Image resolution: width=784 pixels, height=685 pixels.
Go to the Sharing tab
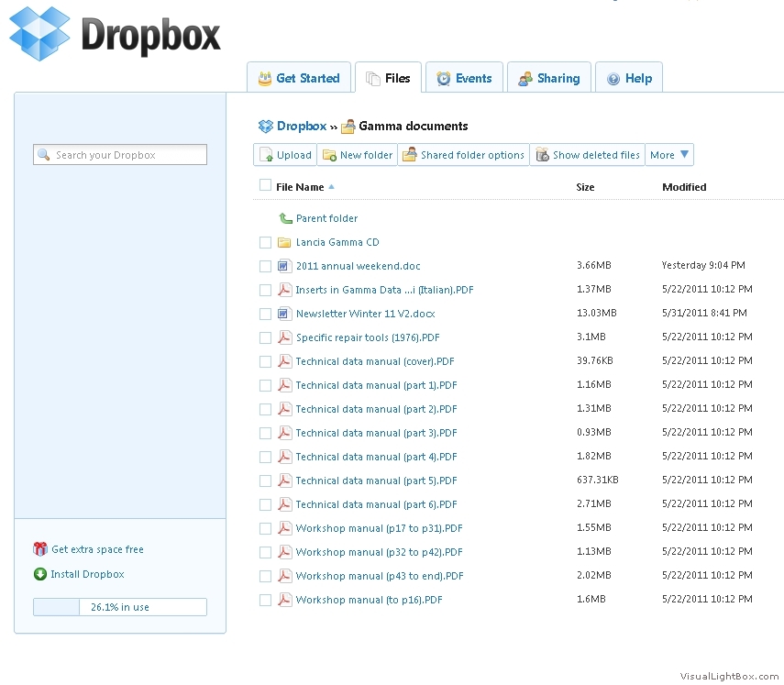pyautogui.click(x=549, y=78)
